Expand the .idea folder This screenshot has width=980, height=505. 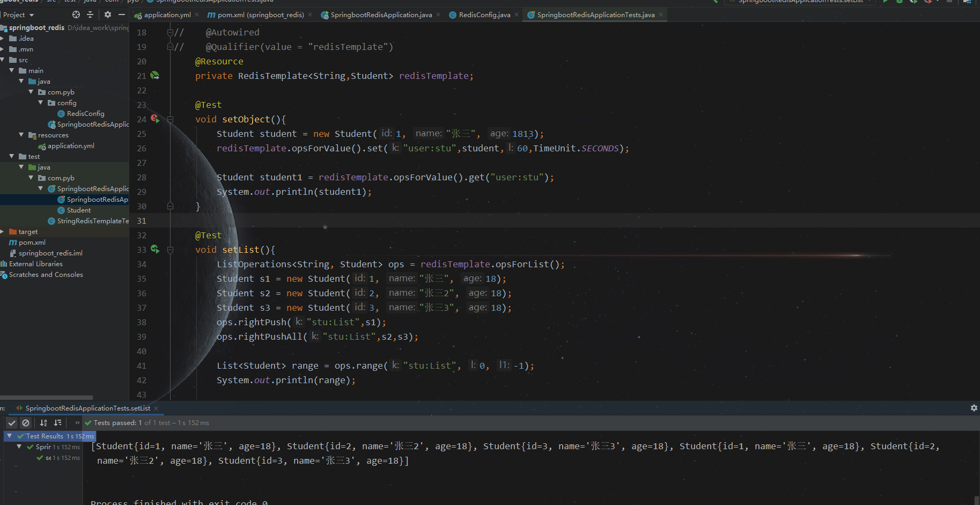(x=3, y=38)
